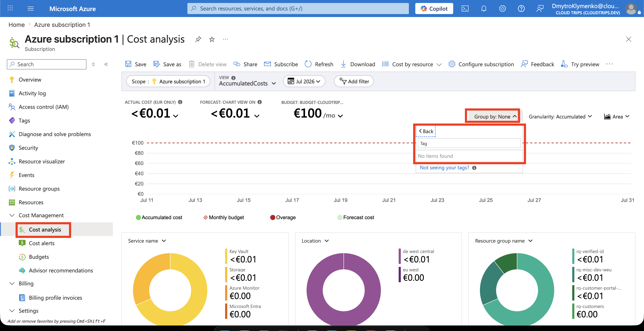Open the Area chart type dropdown

[617, 116]
